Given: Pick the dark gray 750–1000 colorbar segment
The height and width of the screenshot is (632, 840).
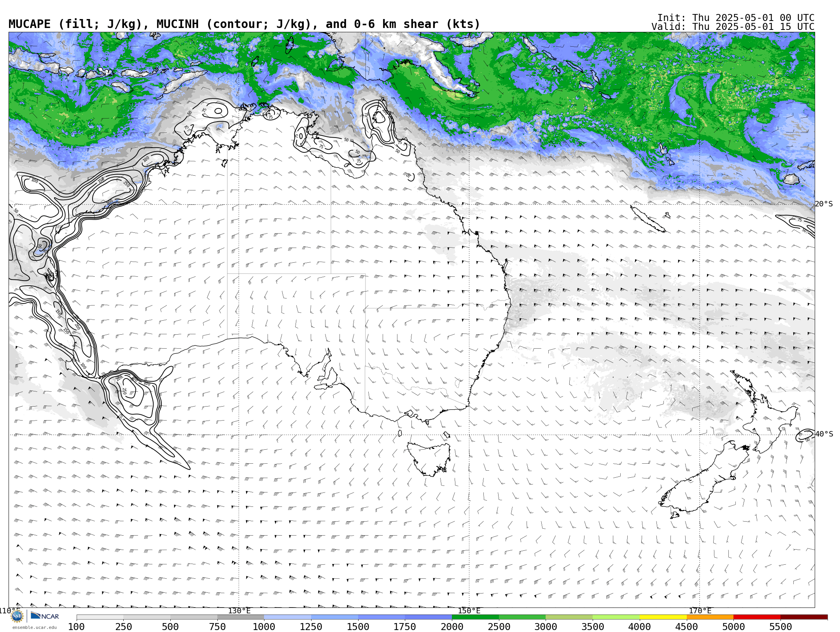Looking at the screenshot, I should pos(241,617).
